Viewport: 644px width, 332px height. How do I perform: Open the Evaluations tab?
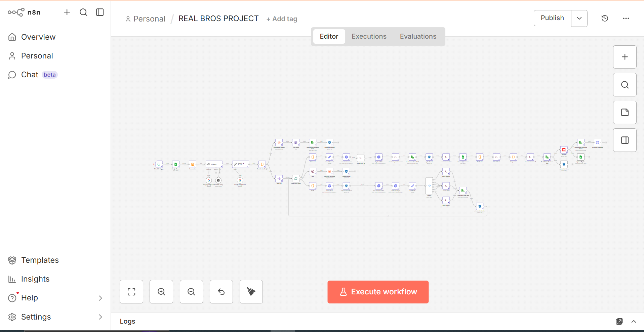click(418, 36)
